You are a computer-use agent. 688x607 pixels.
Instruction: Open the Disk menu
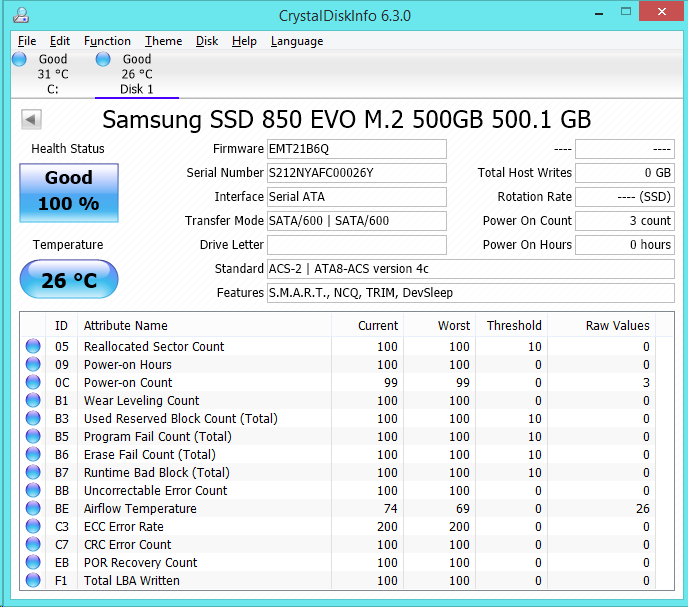coord(207,41)
